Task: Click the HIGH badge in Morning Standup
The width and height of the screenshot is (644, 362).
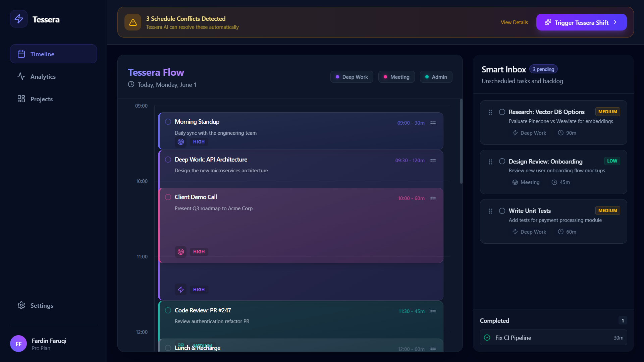Action: tap(199, 142)
